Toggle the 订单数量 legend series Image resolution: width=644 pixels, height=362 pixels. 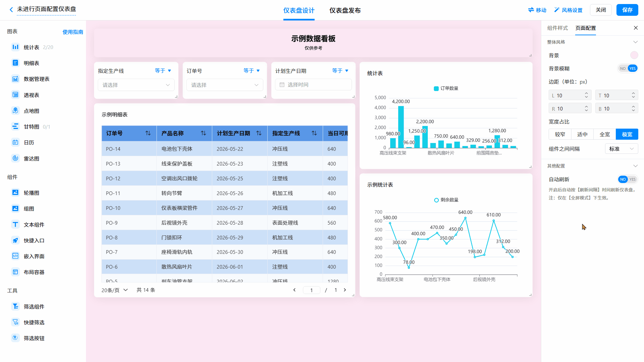[446, 88]
